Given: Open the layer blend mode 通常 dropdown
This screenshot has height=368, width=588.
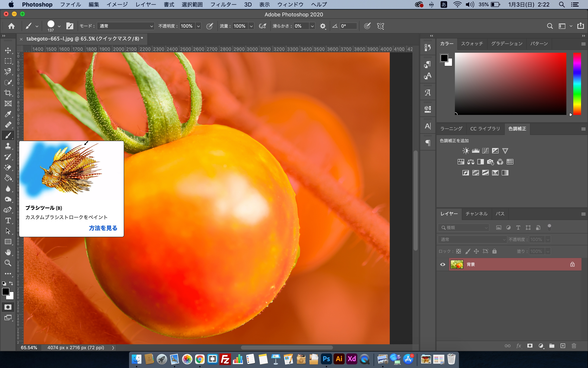Looking at the screenshot, I should pyautogui.click(x=472, y=239).
